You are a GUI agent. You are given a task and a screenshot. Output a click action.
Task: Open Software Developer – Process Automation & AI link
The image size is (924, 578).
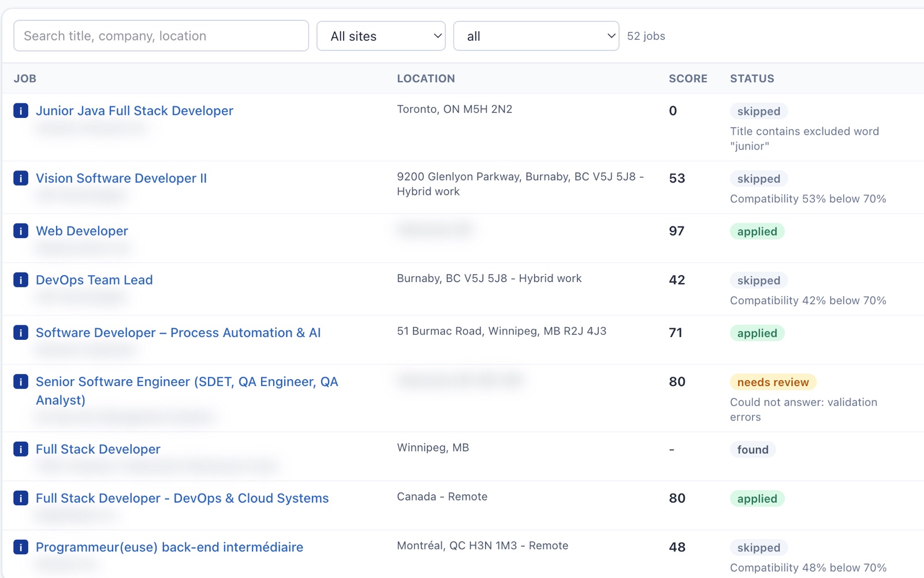[178, 332]
